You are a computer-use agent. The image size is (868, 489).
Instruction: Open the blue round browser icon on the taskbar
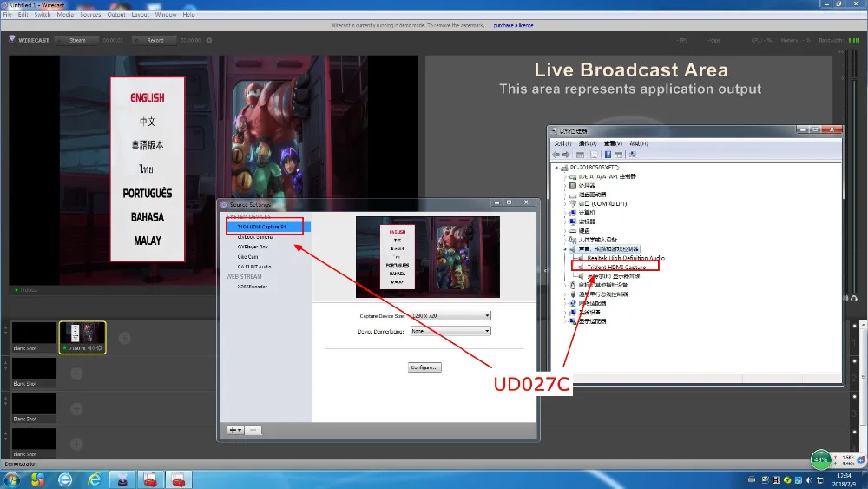(65, 479)
